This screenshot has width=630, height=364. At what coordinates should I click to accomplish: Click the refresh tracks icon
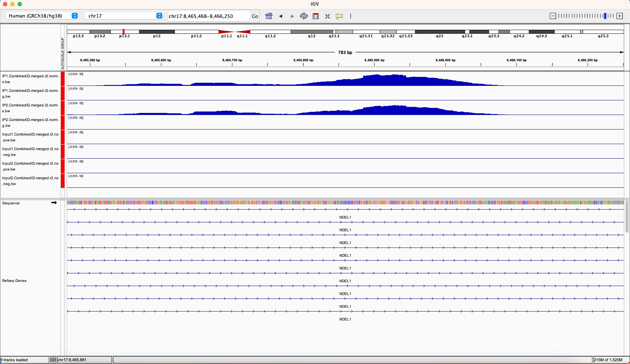(x=304, y=16)
